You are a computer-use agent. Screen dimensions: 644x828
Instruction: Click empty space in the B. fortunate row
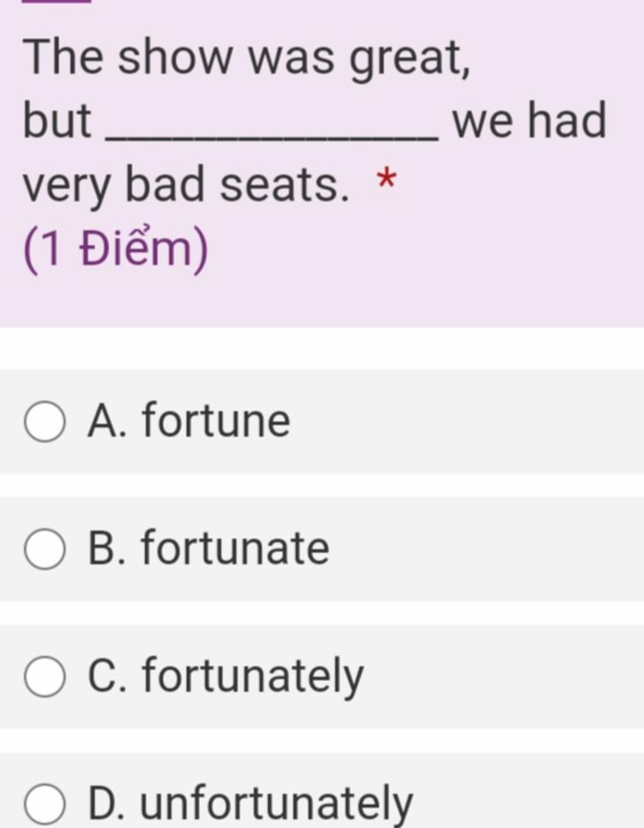[x=491, y=549]
